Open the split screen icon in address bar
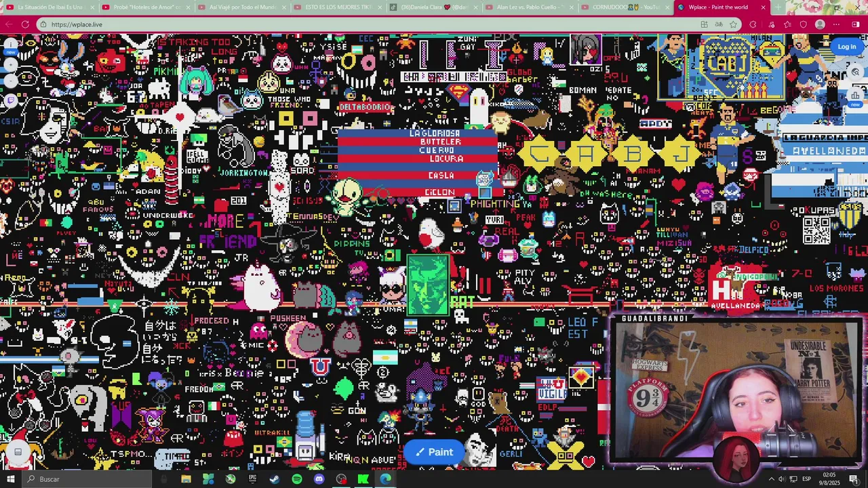Image resolution: width=868 pixels, height=488 pixels. (x=704, y=24)
